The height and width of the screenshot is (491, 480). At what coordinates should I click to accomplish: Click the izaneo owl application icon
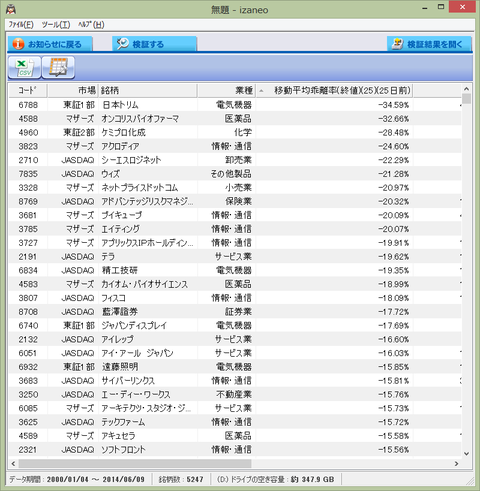11,9
